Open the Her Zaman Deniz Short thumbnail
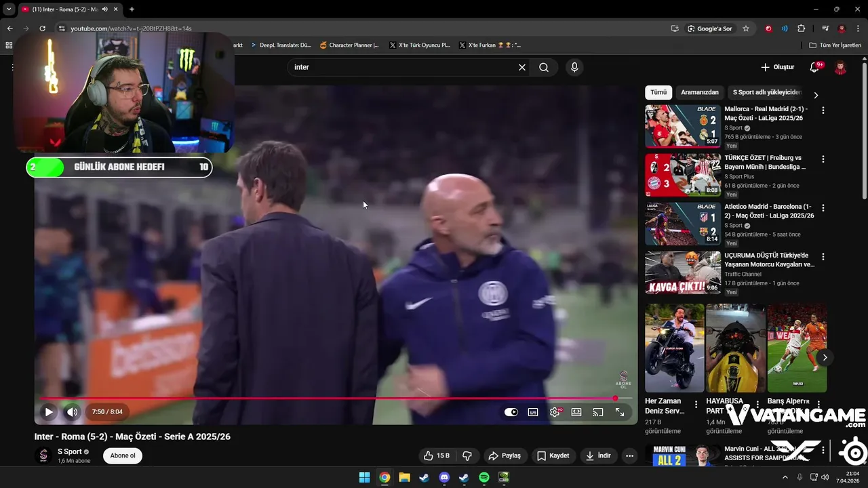Viewport: 868px width, 488px height. point(674,348)
